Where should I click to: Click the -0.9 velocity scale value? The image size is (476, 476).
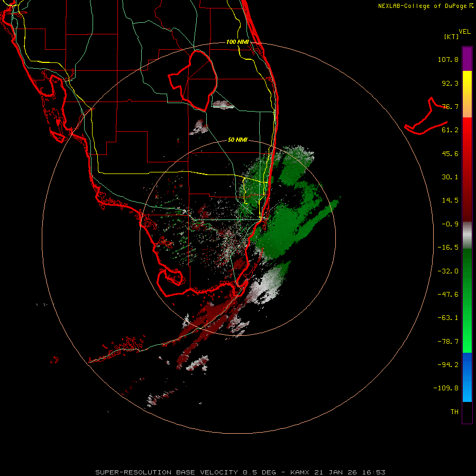pyautogui.click(x=450, y=224)
